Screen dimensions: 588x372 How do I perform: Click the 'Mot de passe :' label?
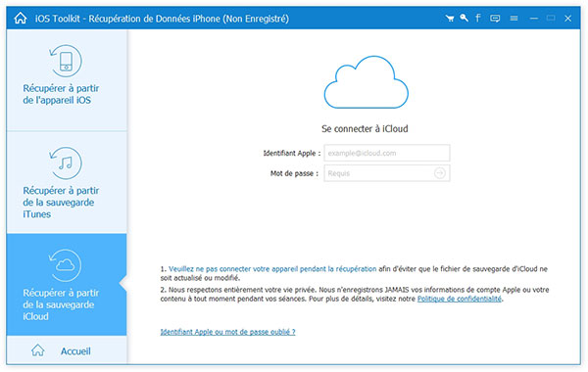[x=294, y=173]
